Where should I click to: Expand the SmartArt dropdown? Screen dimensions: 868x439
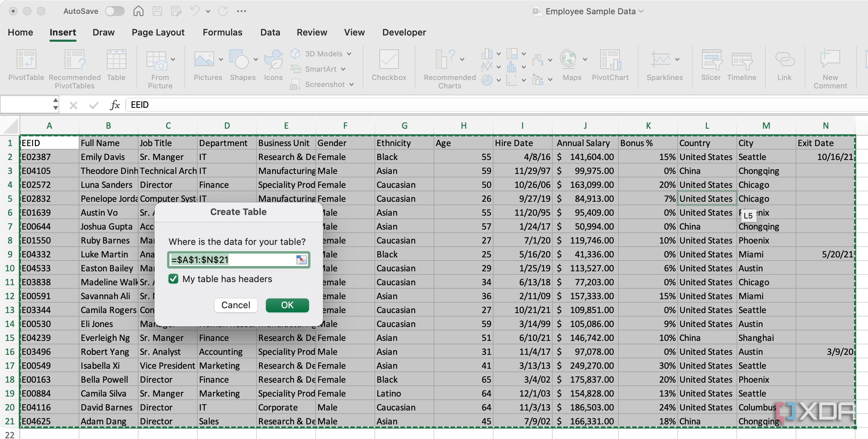(343, 69)
